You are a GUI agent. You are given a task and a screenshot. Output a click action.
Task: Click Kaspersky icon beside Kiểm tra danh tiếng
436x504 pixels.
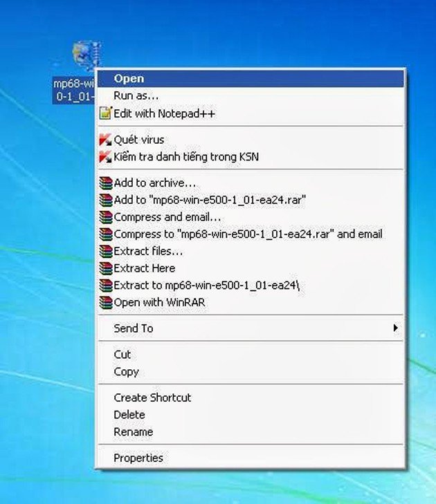[105, 157]
